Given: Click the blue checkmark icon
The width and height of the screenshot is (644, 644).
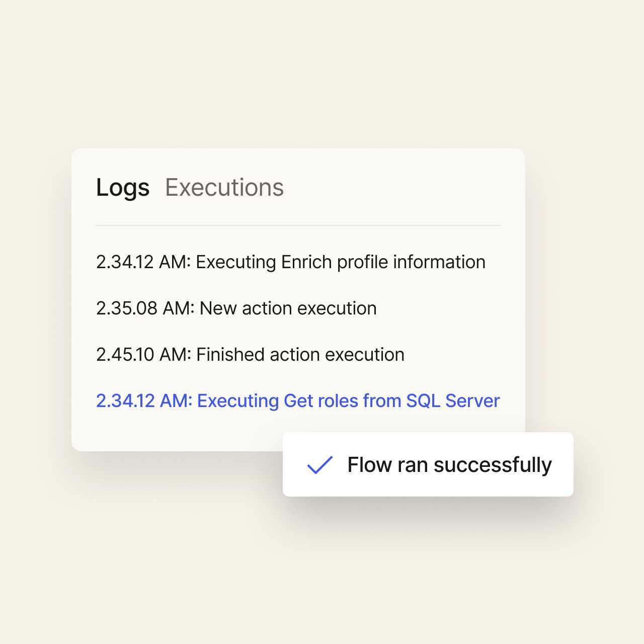Looking at the screenshot, I should [320, 465].
